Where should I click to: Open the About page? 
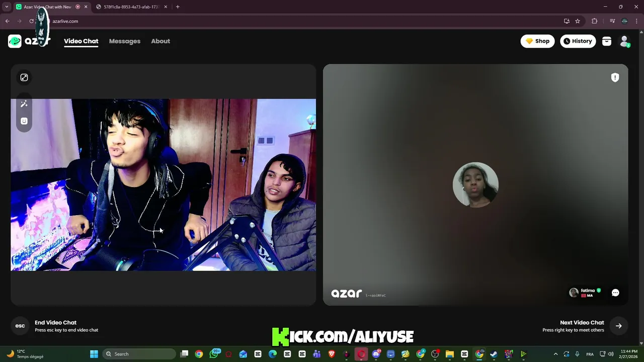point(160,41)
